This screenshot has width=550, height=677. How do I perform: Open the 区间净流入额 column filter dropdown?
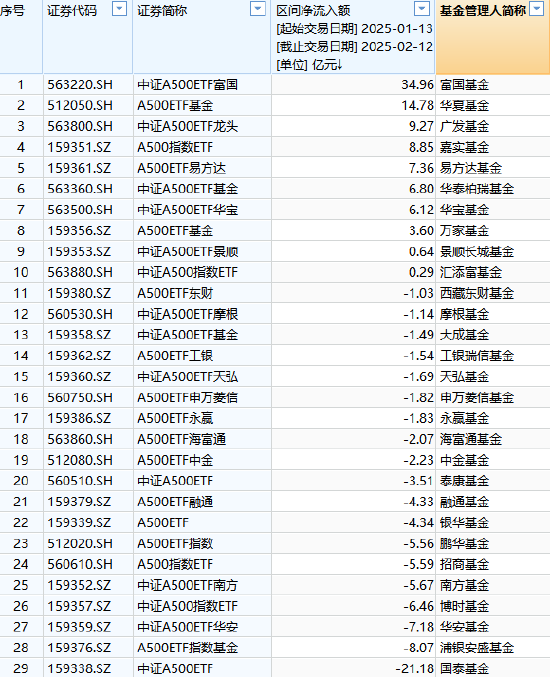[422, 9]
